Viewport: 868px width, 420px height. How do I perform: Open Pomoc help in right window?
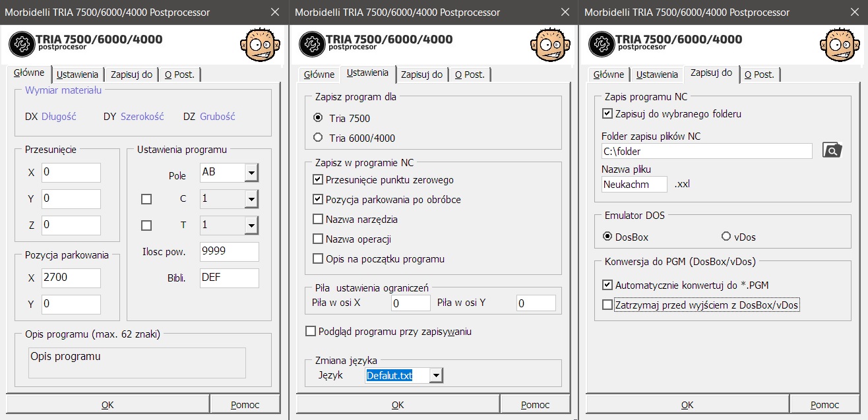pyautogui.click(x=824, y=405)
